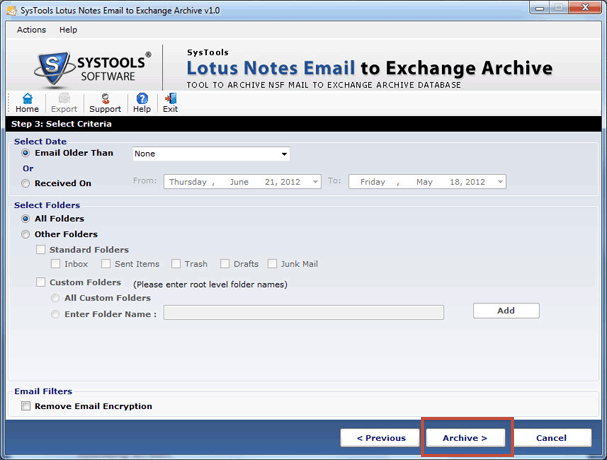This screenshot has width=607, height=460.
Task: Click 'Thursday' in the From date field
Action: click(x=188, y=182)
